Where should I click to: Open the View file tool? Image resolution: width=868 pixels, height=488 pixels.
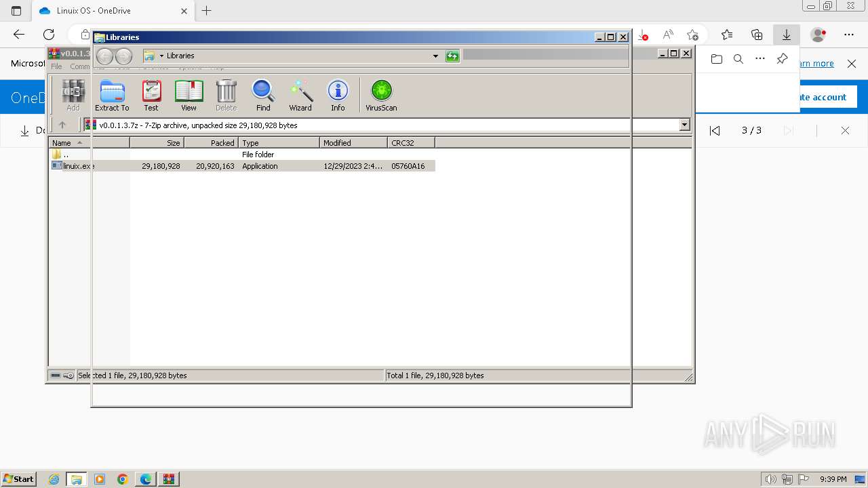[x=189, y=96]
